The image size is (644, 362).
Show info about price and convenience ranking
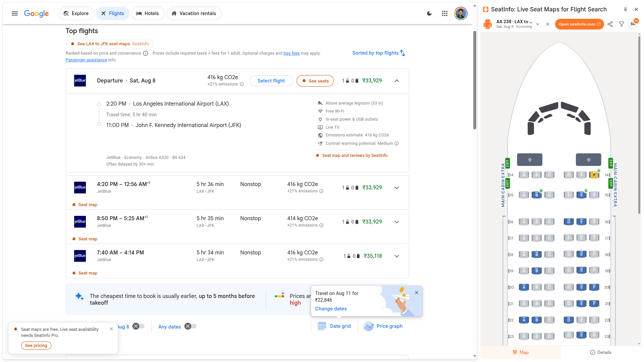pos(146,53)
